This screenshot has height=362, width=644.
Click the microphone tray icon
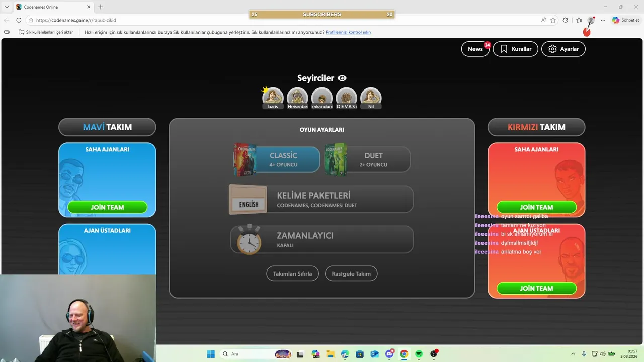tap(584, 354)
